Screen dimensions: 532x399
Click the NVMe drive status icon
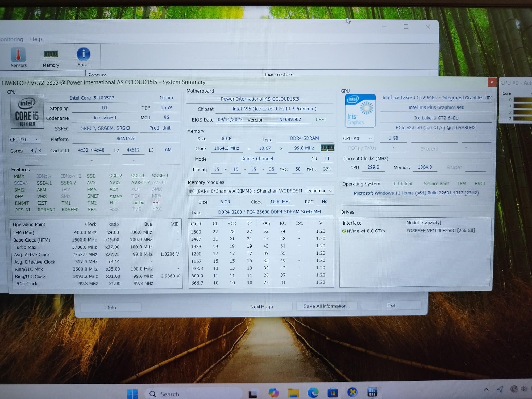[x=344, y=231]
